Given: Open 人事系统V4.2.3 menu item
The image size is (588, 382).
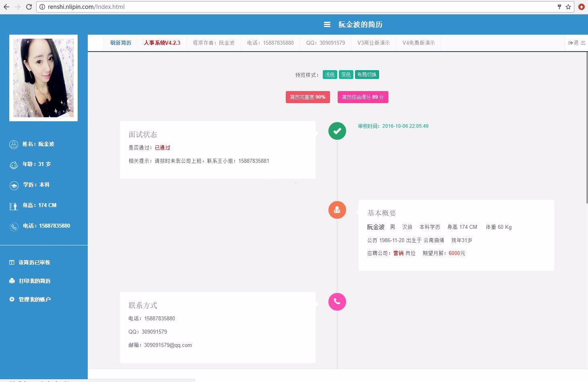Looking at the screenshot, I should [162, 43].
